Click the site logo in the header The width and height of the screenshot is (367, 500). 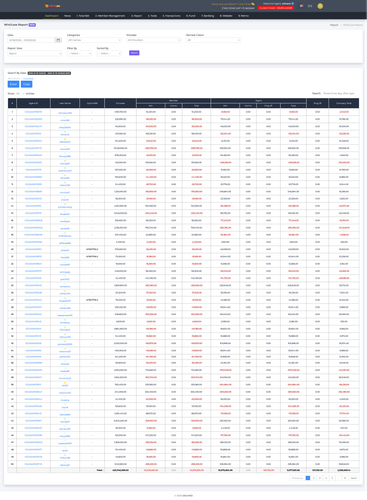[x=53, y=6]
